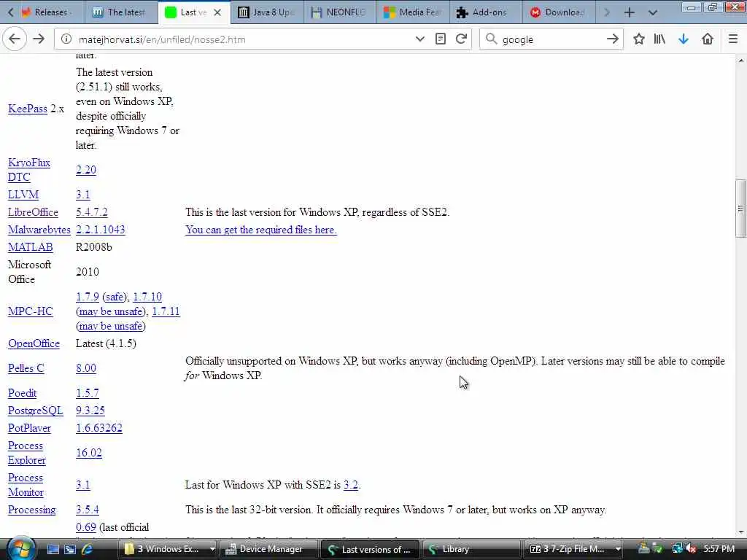
Task: Bookmark this page with the star
Action: [639, 39]
